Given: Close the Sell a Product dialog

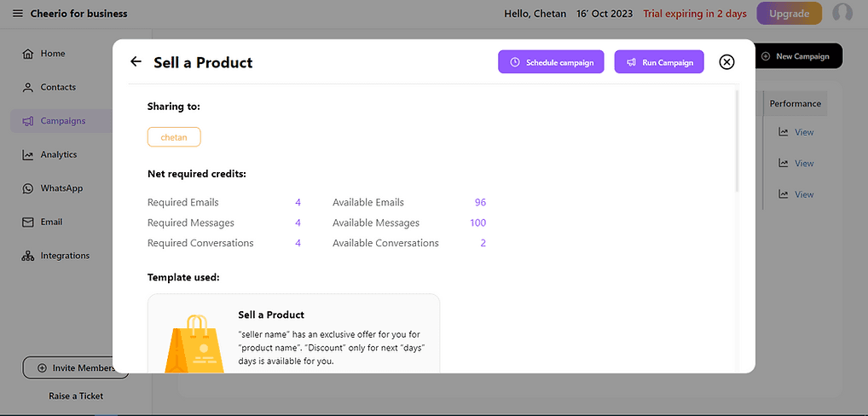Looking at the screenshot, I should (x=726, y=62).
